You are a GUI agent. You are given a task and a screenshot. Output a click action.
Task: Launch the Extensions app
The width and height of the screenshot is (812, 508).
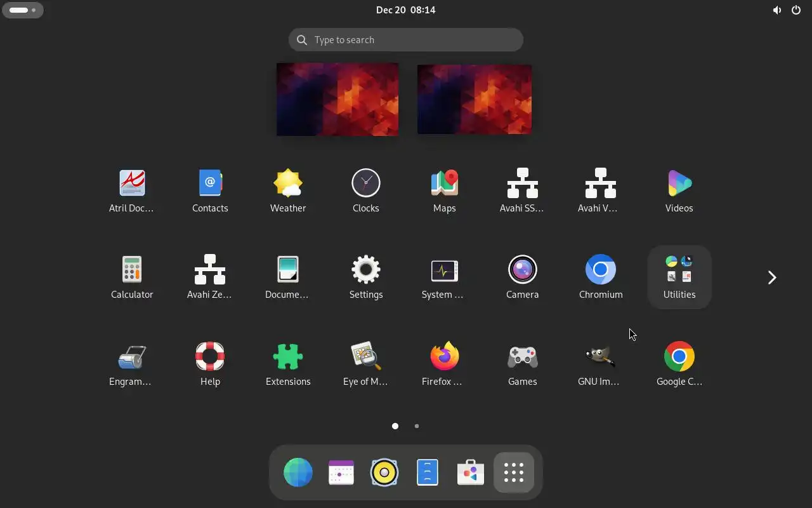288,364
